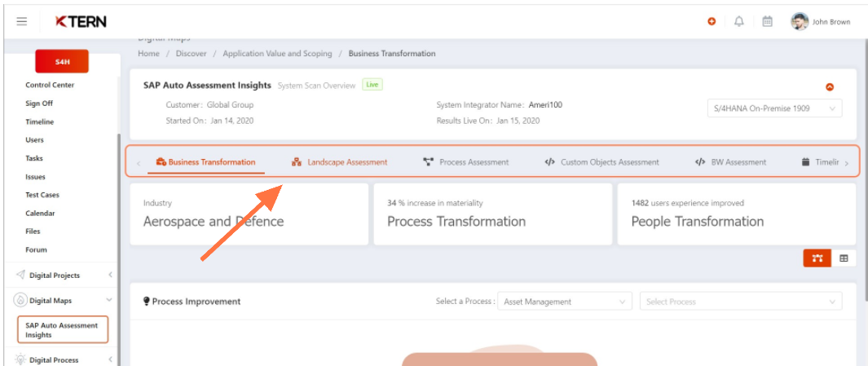Click the Process Improvement bulb icon
This screenshot has width=868, height=366.
[x=147, y=302]
